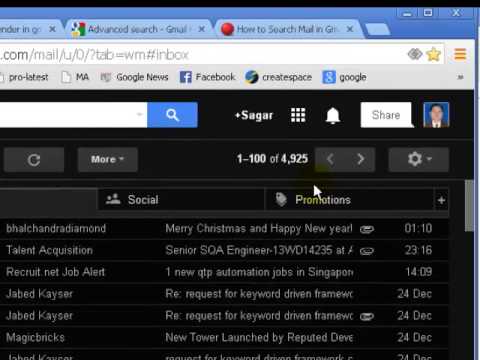Viewport: 480px width, 360px height.
Task: Open the notifications bell
Action: [333, 116]
